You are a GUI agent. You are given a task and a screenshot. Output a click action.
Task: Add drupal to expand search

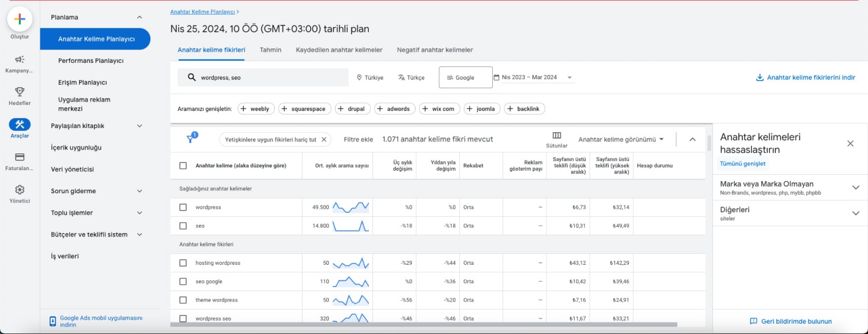(x=352, y=108)
